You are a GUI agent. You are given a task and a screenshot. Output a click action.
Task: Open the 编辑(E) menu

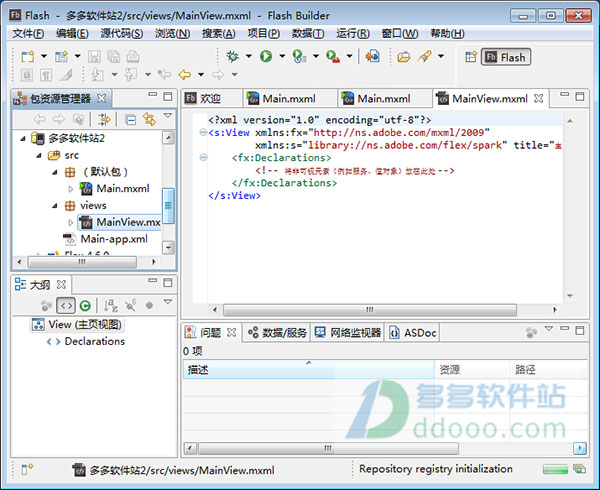coord(72,34)
